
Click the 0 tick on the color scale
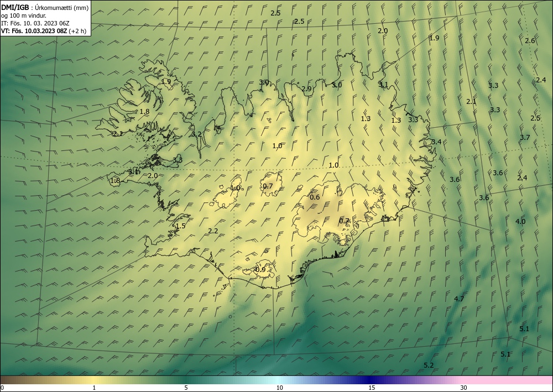(2, 388)
